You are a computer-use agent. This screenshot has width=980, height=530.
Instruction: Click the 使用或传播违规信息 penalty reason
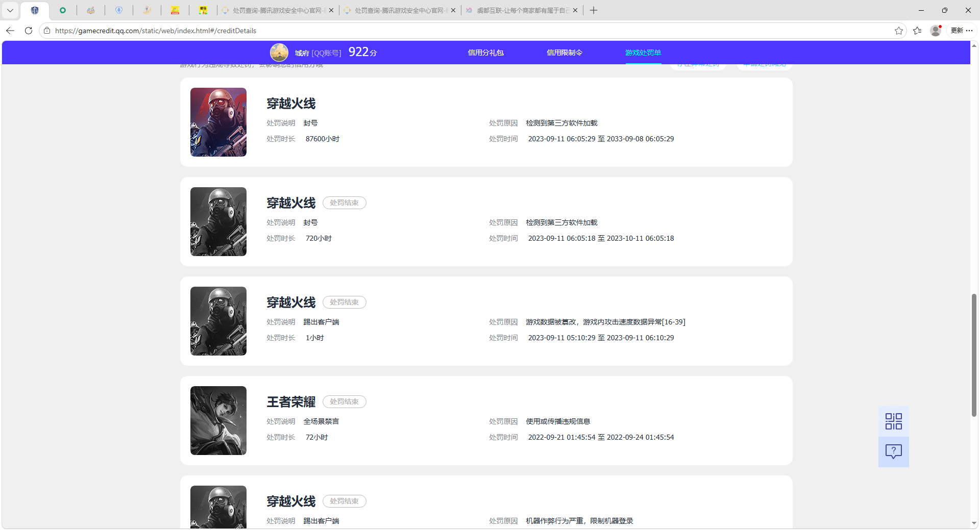click(558, 421)
